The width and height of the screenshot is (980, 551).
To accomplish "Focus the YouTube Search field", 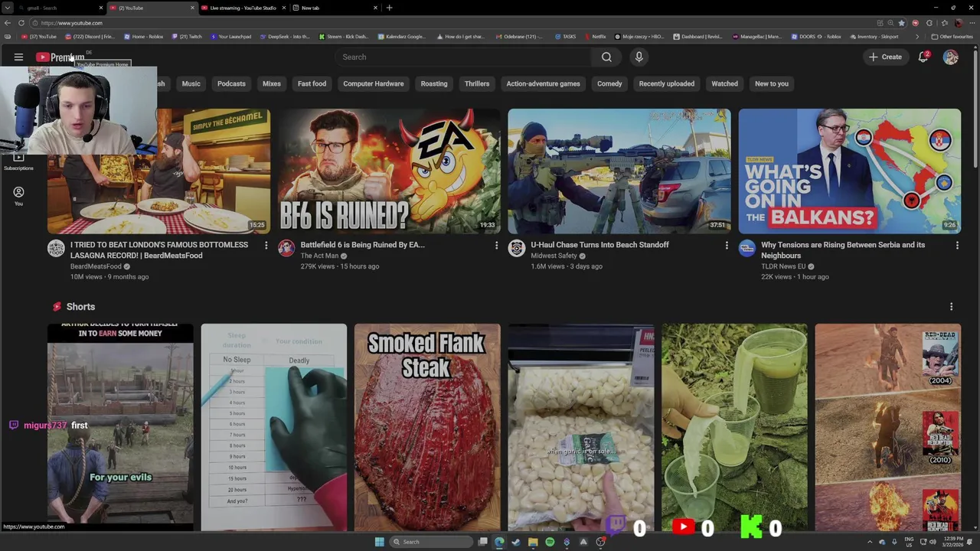I will pyautogui.click(x=463, y=57).
